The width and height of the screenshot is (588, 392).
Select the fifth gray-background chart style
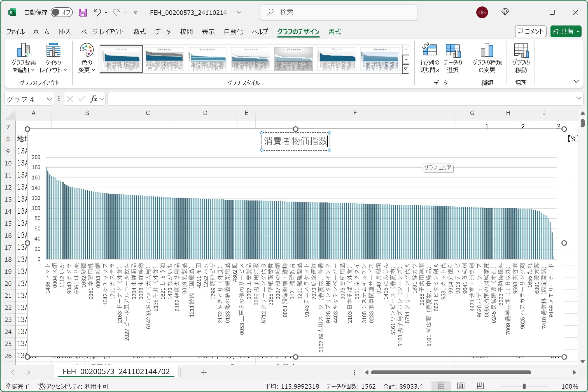click(x=293, y=59)
